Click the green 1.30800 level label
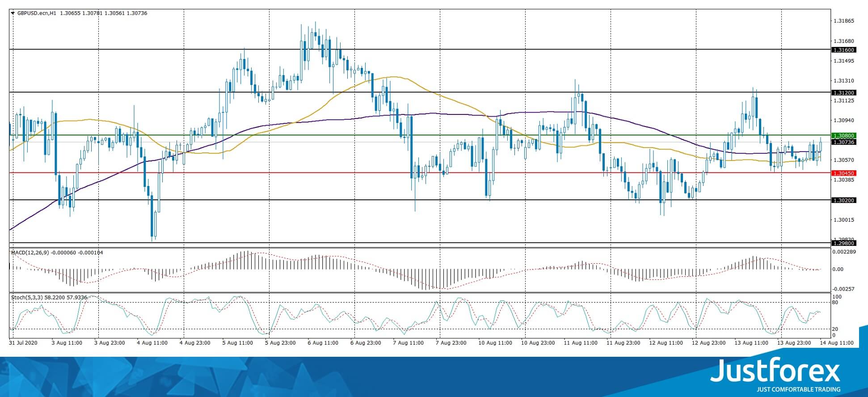Screen dimensions: 868x397 click(x=843, y=135)
